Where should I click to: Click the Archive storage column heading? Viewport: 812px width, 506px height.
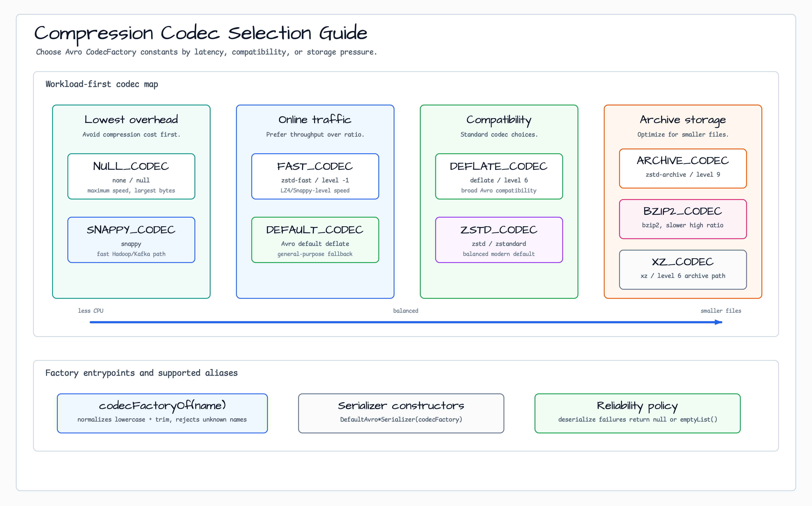pos(683,120)
